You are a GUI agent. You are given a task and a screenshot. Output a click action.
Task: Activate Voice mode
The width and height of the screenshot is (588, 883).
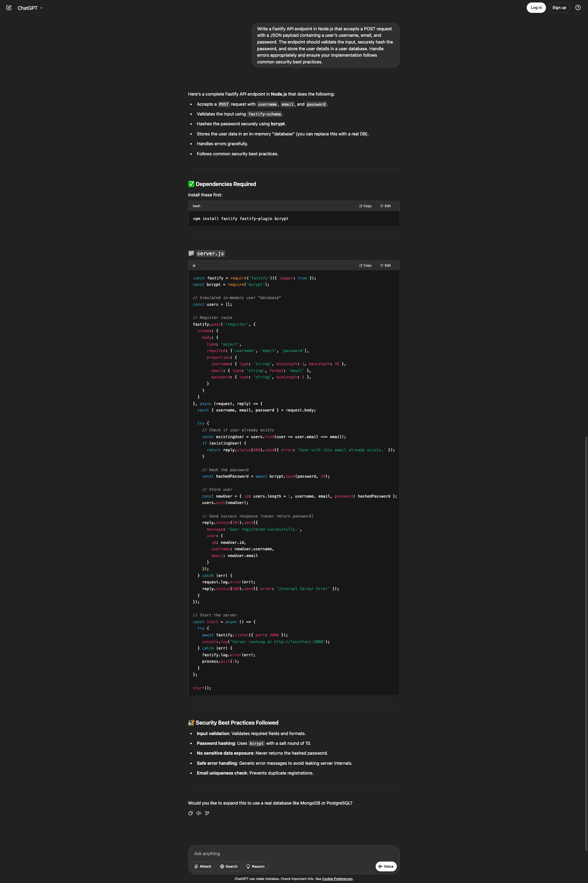385,866
